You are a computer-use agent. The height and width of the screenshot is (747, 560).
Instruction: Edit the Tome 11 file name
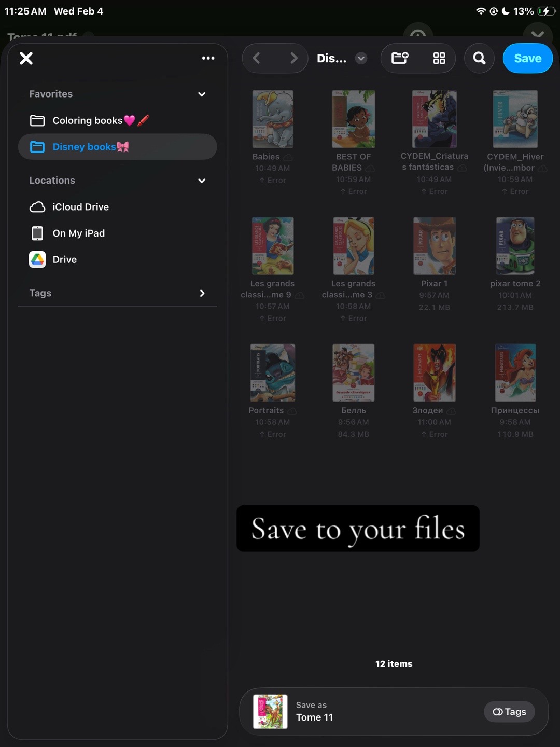click(315, 717)
